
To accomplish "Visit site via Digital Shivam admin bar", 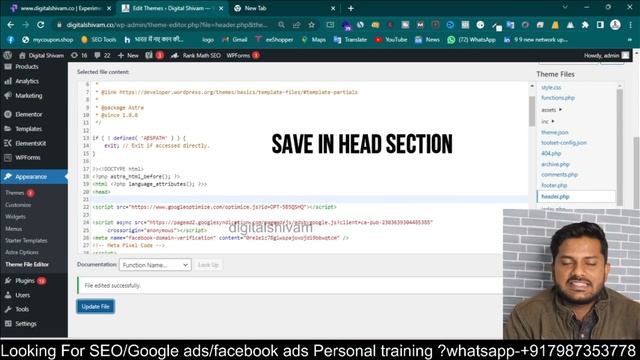I will click(41, 56).
